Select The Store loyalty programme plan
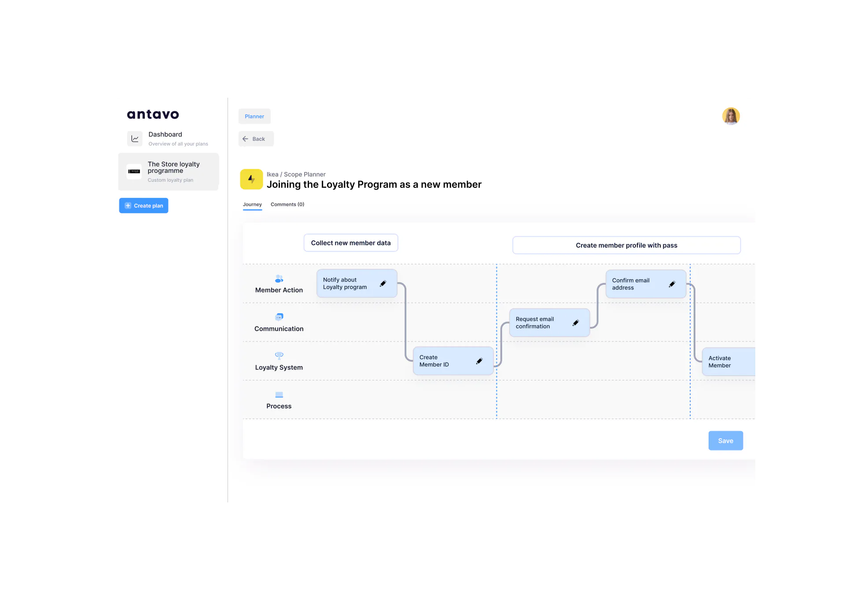Image resolution: width=868 pixels, height=601 pixels. coord(169,172)
